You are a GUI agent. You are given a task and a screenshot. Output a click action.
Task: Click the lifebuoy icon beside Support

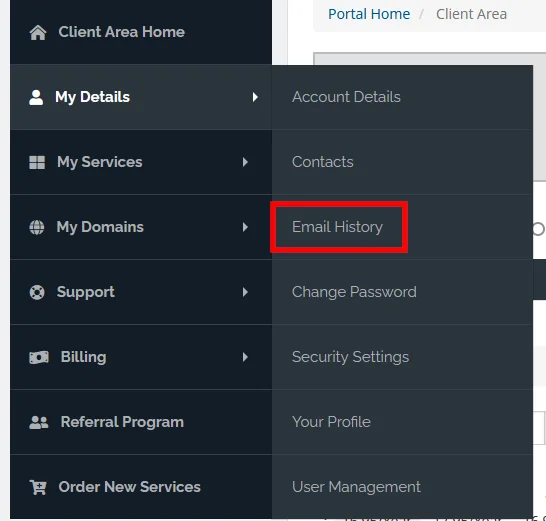[x=37, y=292]
